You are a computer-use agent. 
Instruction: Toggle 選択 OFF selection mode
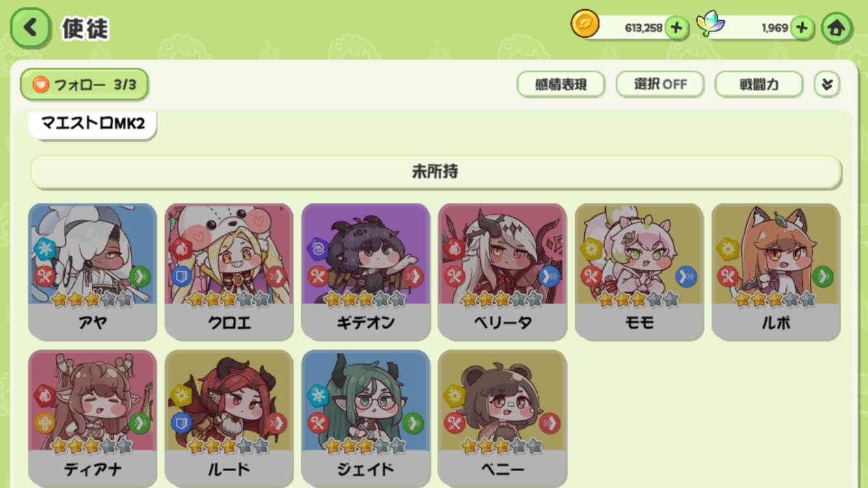pos(660,85)
